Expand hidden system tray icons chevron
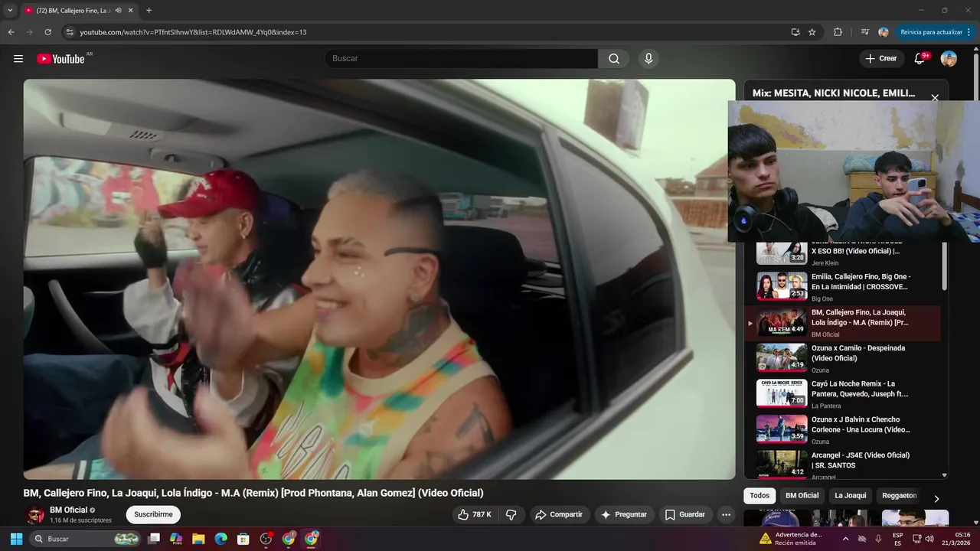 click(845, 539)
